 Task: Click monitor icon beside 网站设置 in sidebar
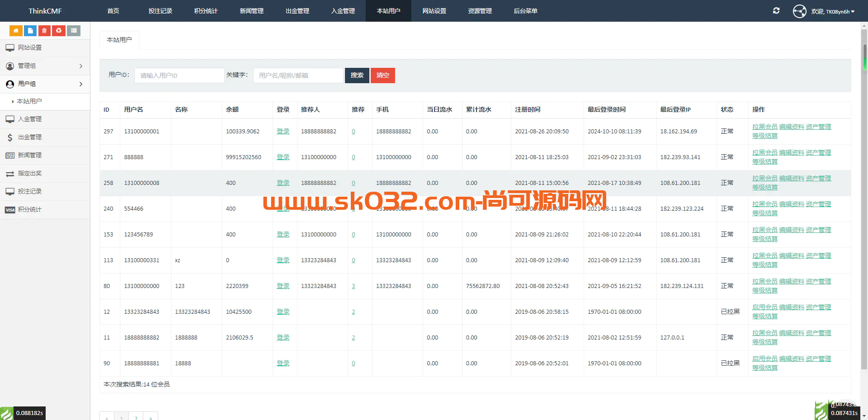(10, 47)
